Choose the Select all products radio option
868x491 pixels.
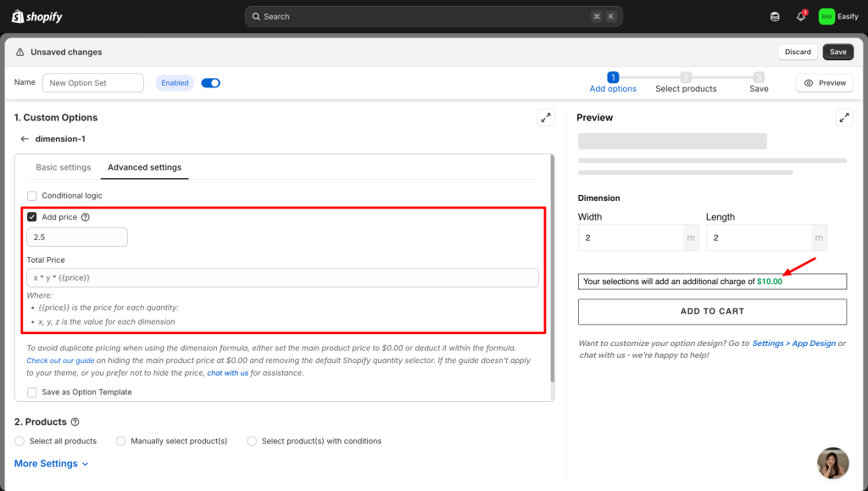[20, 441]
